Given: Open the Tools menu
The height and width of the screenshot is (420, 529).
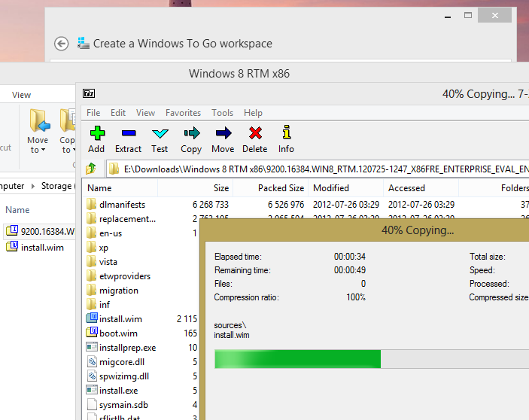Looking at the screenshot, I should pyautogui.click(x=222, y=113).
